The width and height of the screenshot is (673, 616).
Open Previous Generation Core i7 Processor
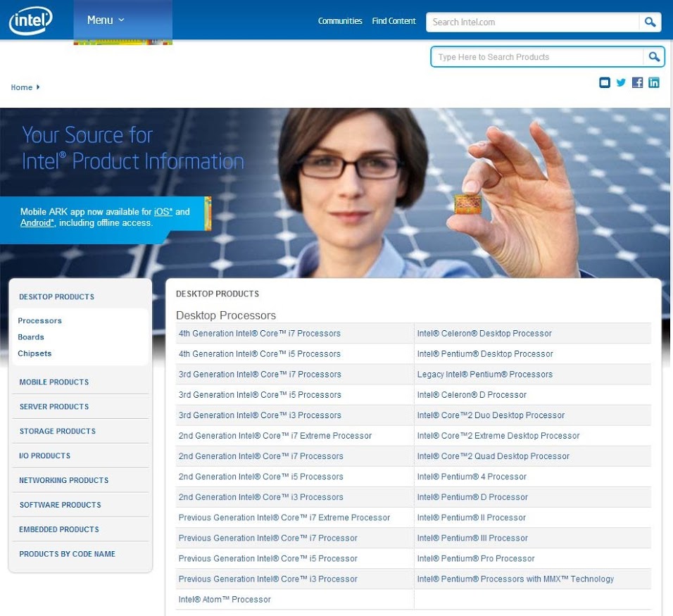click(x=268, y=538)
